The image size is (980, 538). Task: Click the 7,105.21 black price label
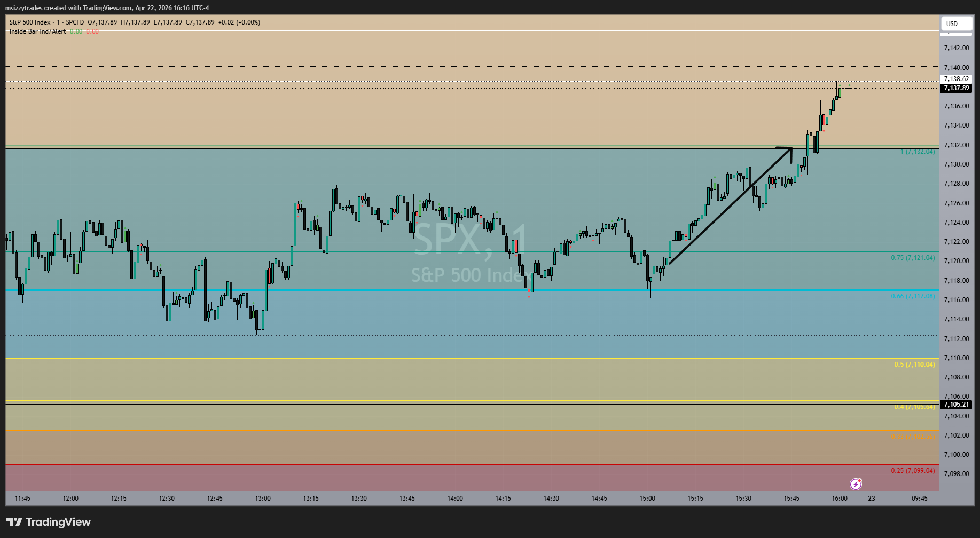click(956, 405)
